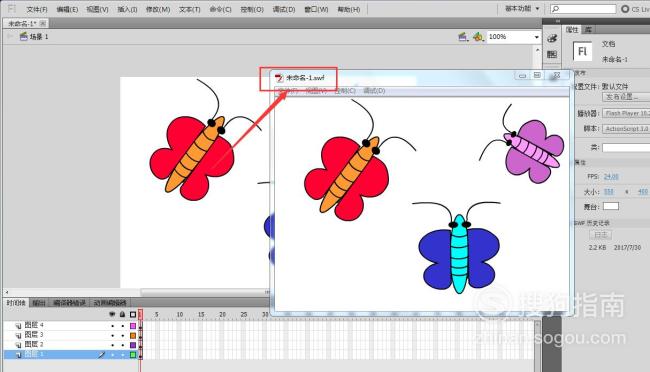Click the green outline swatch of 图层 1
The width and height of the screenshot is (650, 372).
tap(133, 355)
